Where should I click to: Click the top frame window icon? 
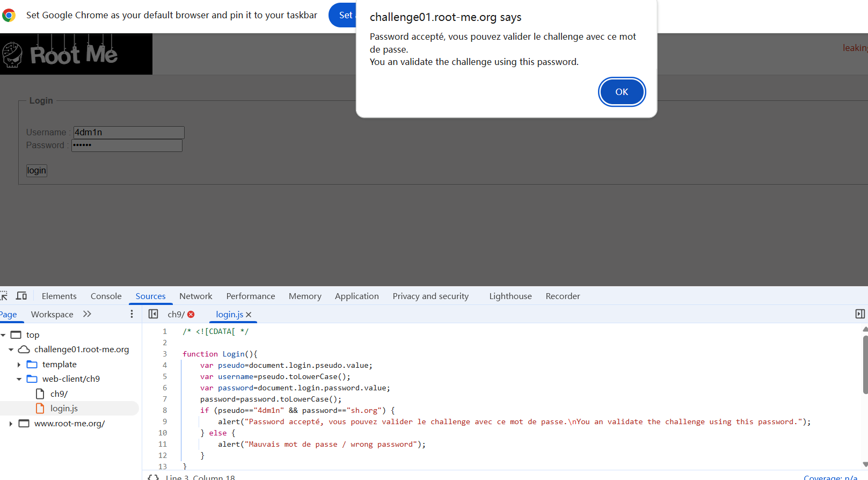[x=16, y=335]
